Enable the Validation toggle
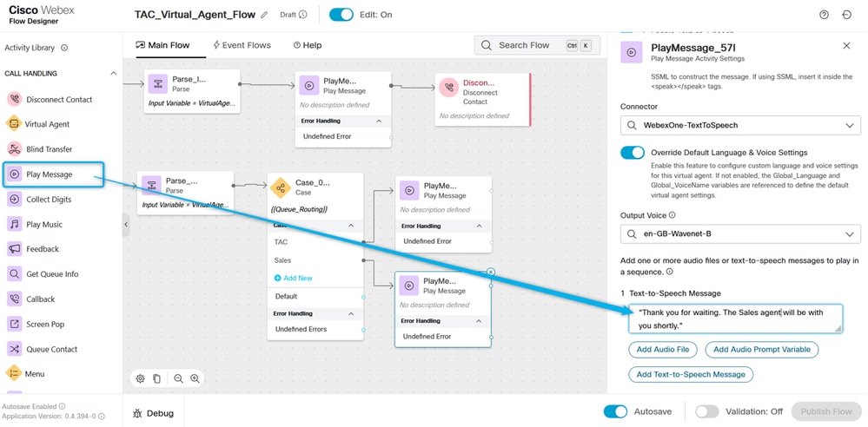 (x=707, y=411)
